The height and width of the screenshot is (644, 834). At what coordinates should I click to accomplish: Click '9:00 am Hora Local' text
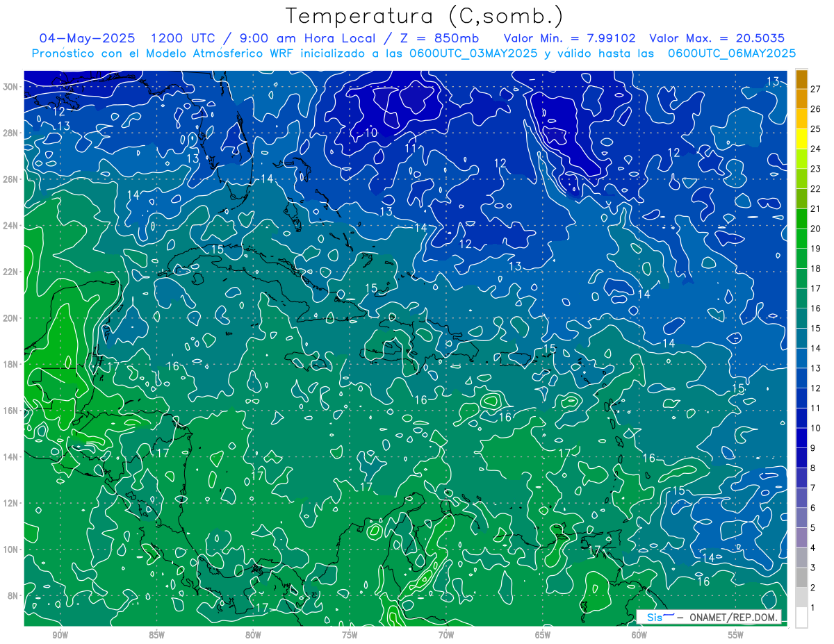pyautogui.click(x=307, y=38)
